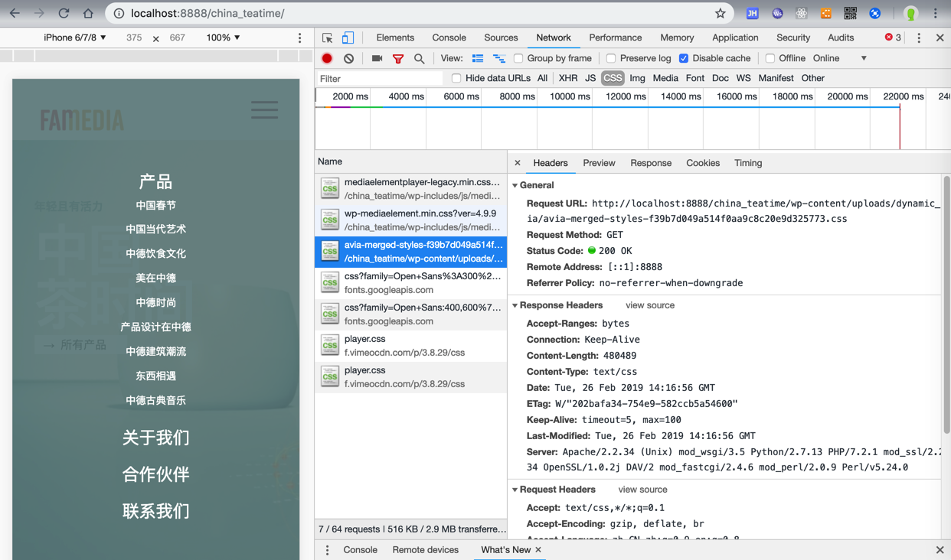Reload the page with refresh icon

64,13
